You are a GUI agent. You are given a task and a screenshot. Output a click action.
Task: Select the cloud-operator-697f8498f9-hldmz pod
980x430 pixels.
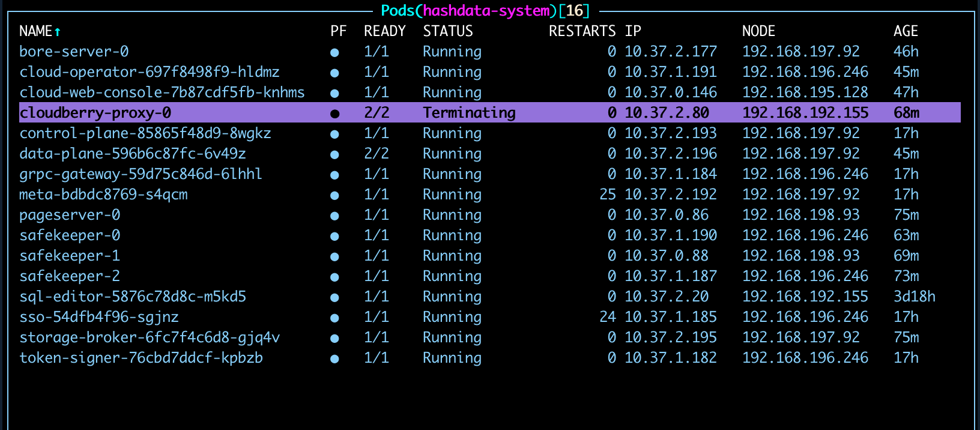[149, 72]
